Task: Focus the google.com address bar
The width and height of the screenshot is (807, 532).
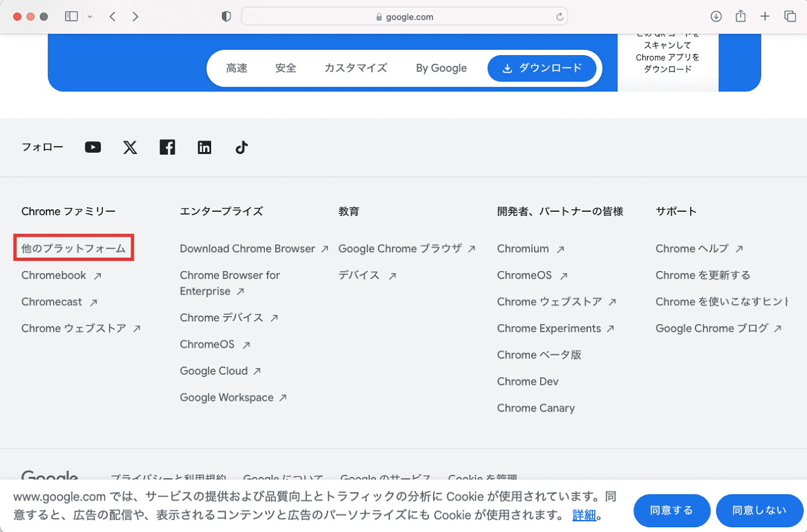Action: tap(404, 17)
